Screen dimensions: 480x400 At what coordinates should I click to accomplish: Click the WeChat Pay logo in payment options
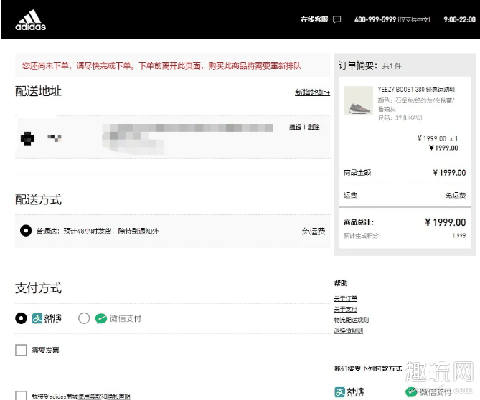(x=101, y=319)
